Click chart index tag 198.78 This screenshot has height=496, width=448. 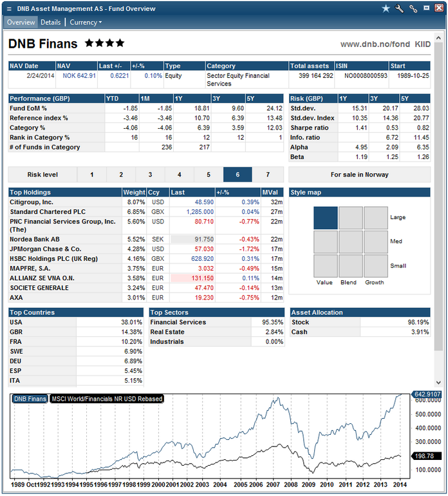click(427, 456)
